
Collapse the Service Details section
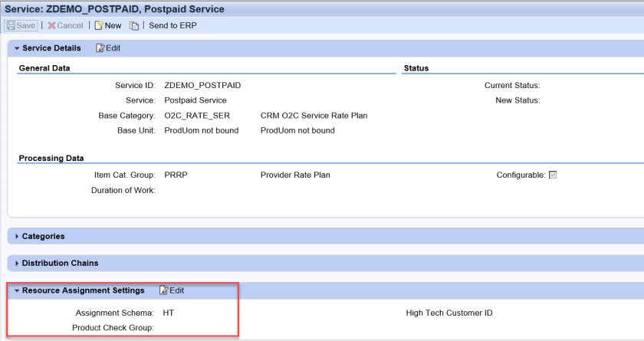pos(16,48)
